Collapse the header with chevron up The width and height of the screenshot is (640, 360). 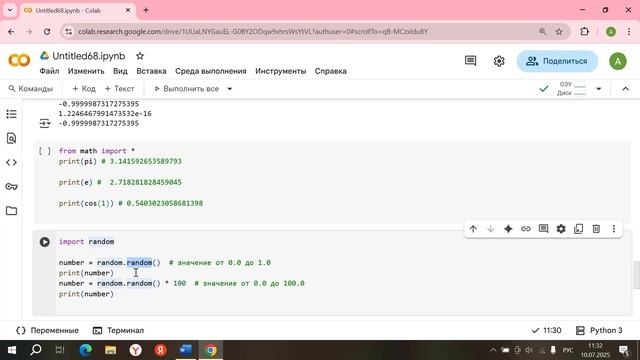coord(625,89)
